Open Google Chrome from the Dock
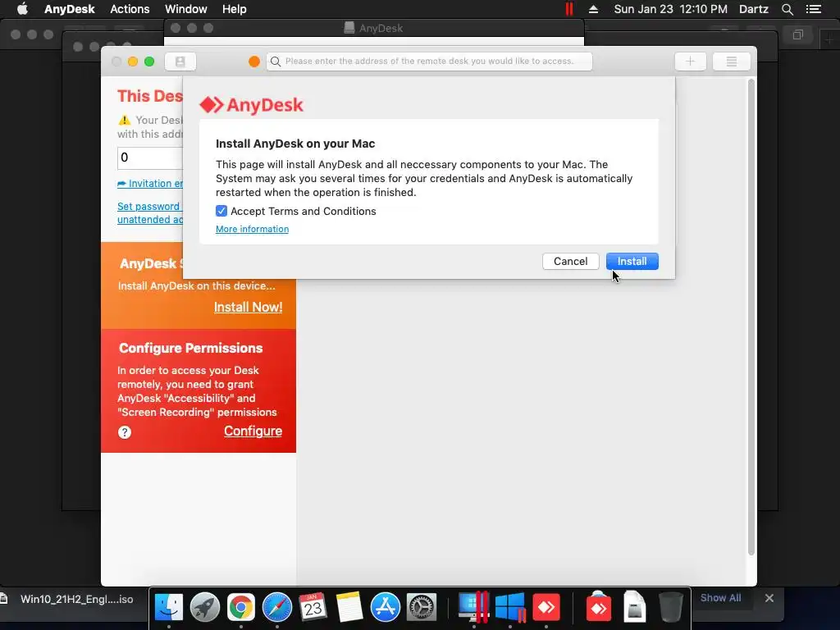Screen dimensions: 840x630 pos(241,608)
